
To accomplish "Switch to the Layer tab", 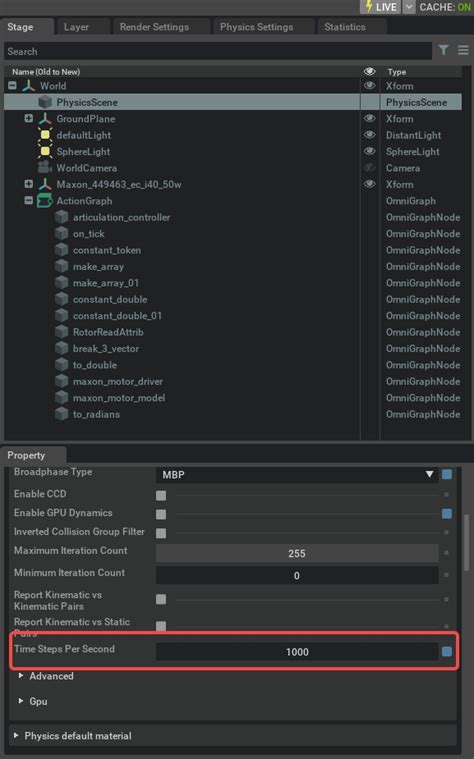I will [x=76, y=27].
